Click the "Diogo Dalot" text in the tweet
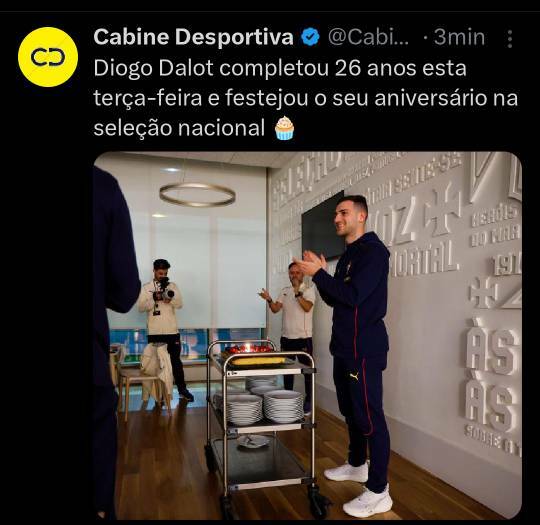The width and height of the screenshot is (540, 525). [x=153, y=69]
